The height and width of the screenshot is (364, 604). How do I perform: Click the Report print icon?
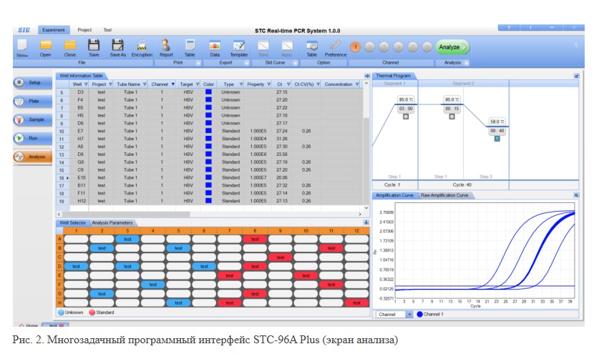[166, 47]
